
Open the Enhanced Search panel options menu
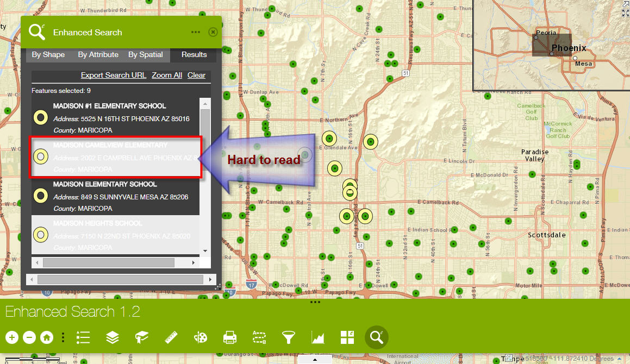coord(196,32)
